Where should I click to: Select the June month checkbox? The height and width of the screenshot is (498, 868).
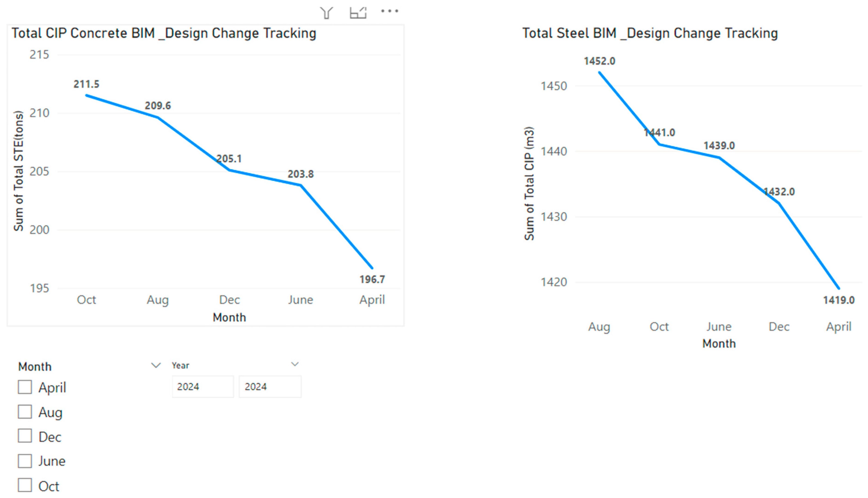25,461
